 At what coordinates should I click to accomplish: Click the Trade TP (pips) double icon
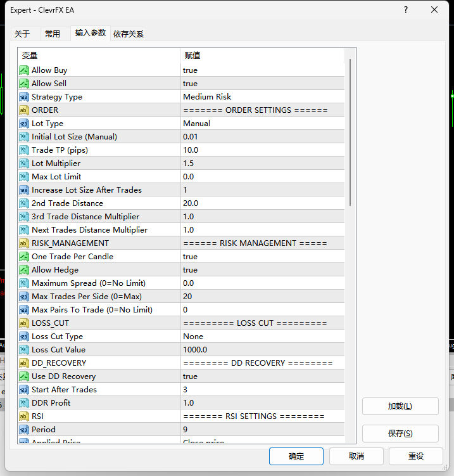click(24, 150)
